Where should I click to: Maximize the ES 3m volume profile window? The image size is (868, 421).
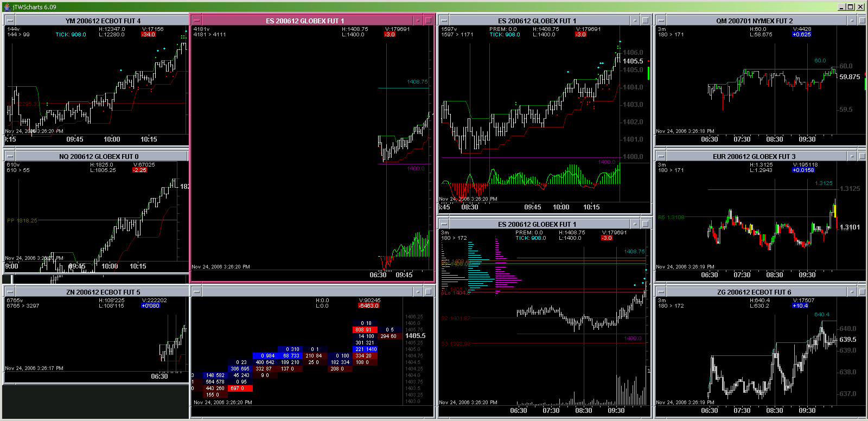tap(645, 224)
